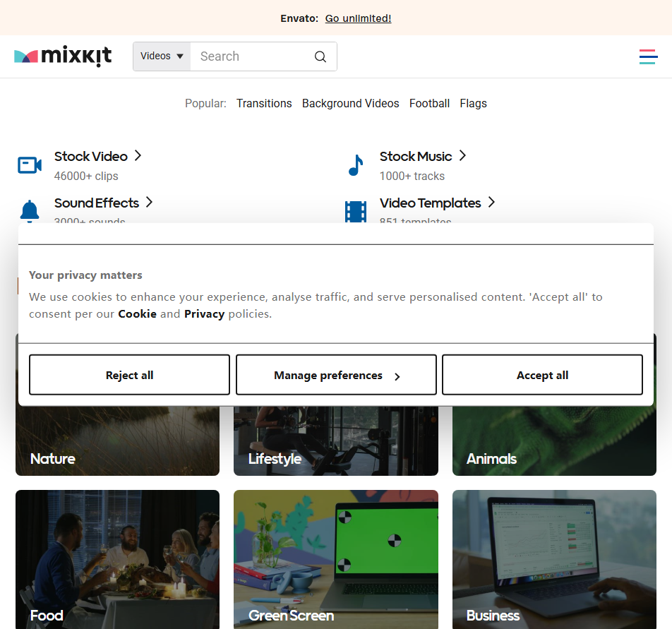Click the chevron next to Stock Music
Image resolution: width=672 pixels, height=629 pixels.
pos(462,155)
